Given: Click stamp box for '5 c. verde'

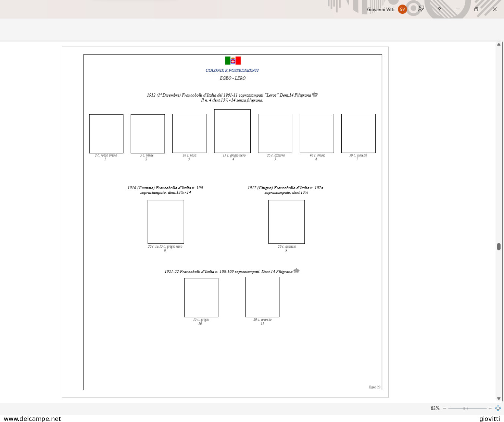Looking at the screenshot, I should (x=148, y=134).
